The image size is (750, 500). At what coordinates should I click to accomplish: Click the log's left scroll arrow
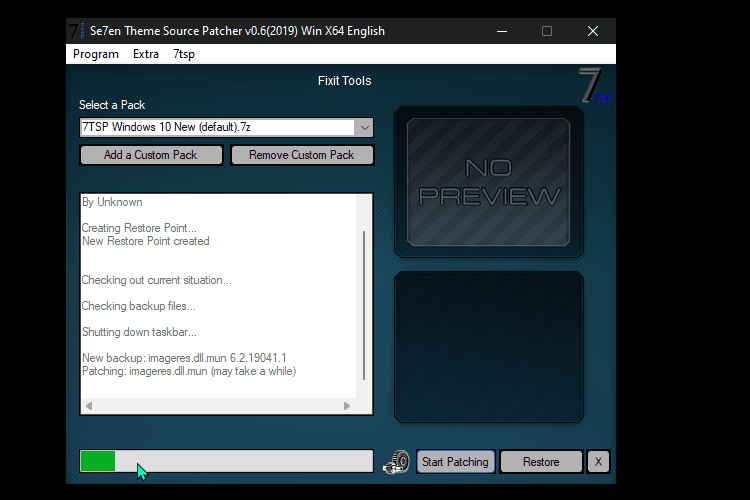click(89, 406)
